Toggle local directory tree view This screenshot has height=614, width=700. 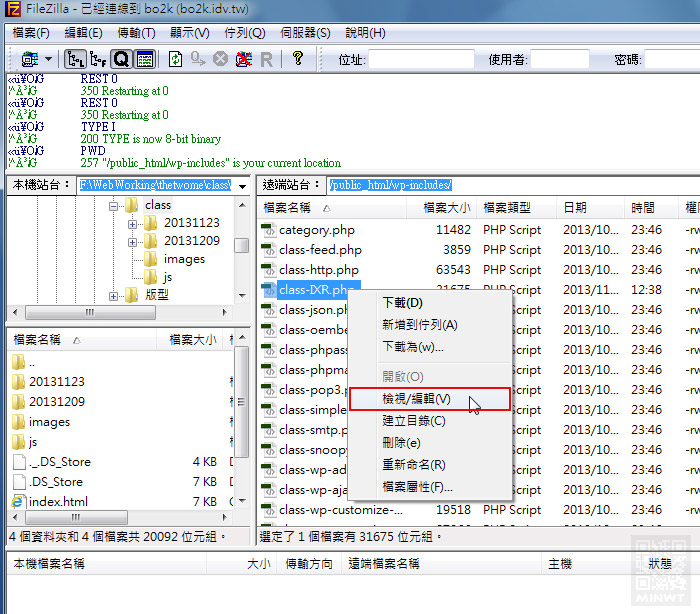click(x=75, y=59)
